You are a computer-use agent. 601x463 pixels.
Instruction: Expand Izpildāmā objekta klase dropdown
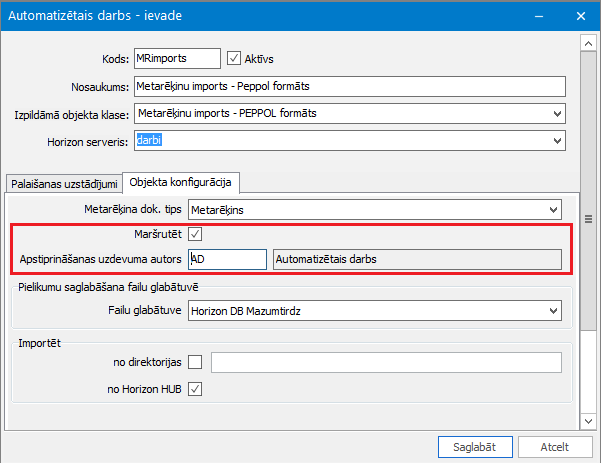pyautogui.click(x=557, y=114)
